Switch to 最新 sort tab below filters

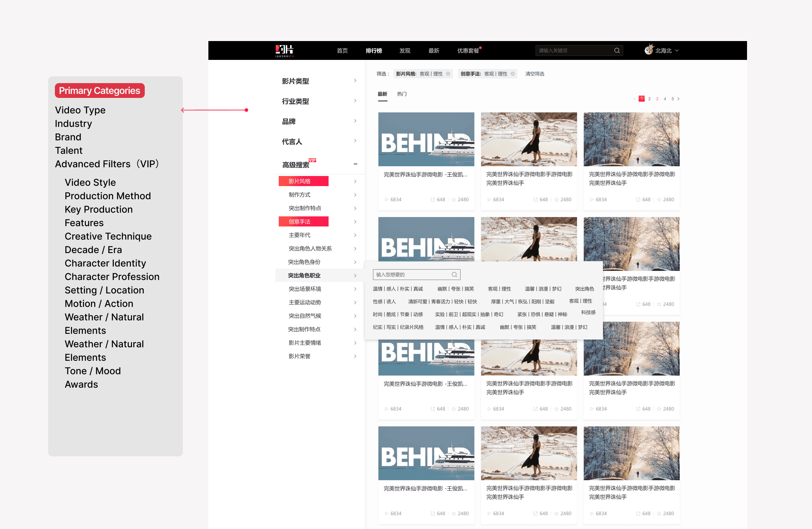tap(382, 94)
